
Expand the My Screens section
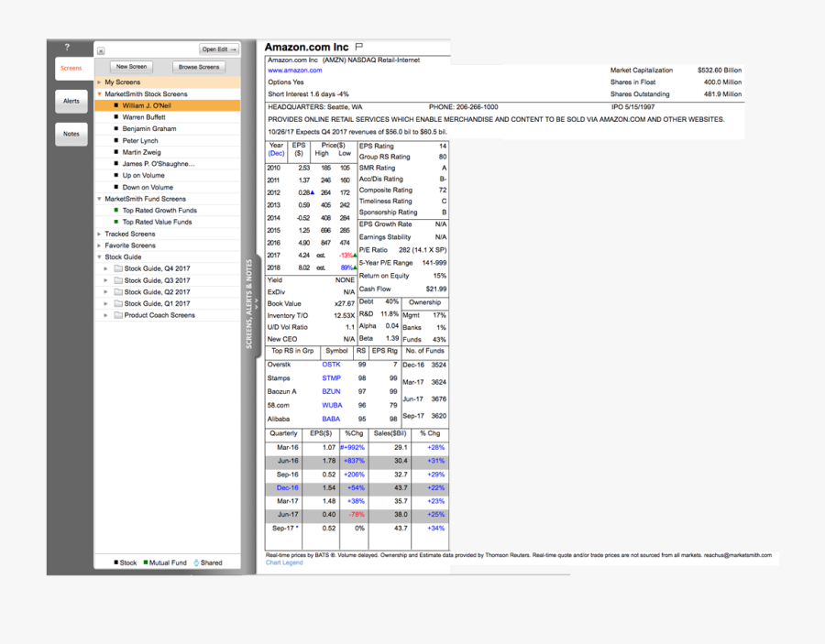pos(99,82)
